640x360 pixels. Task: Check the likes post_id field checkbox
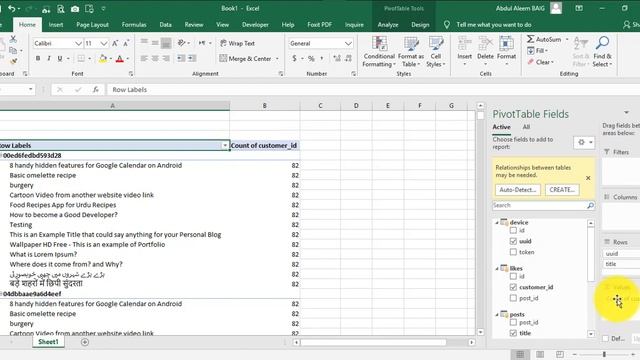pos(513,298)
